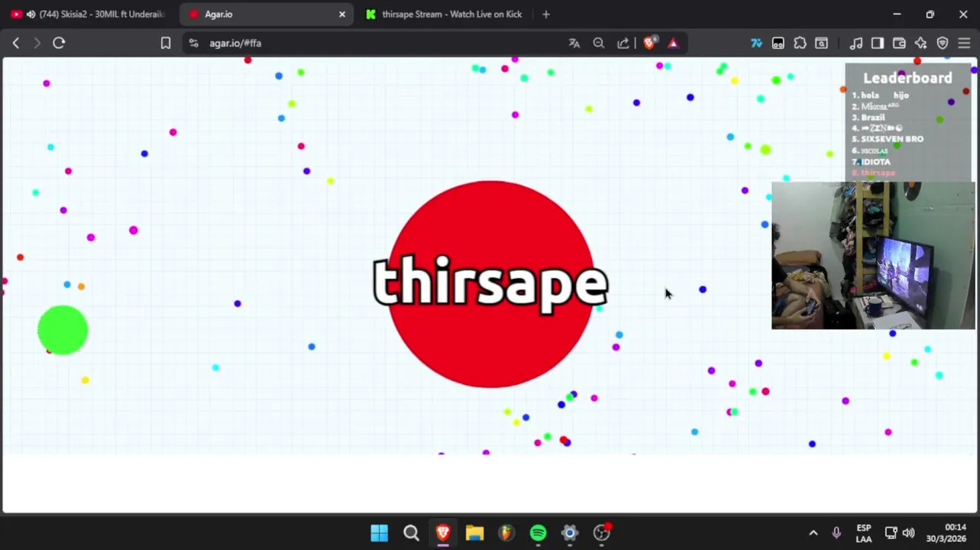This screenshot has width=980, height=550.
Task: Click leaderboard entry '5. SIXSEVEN BRO'
Action: tap(888, 139)
